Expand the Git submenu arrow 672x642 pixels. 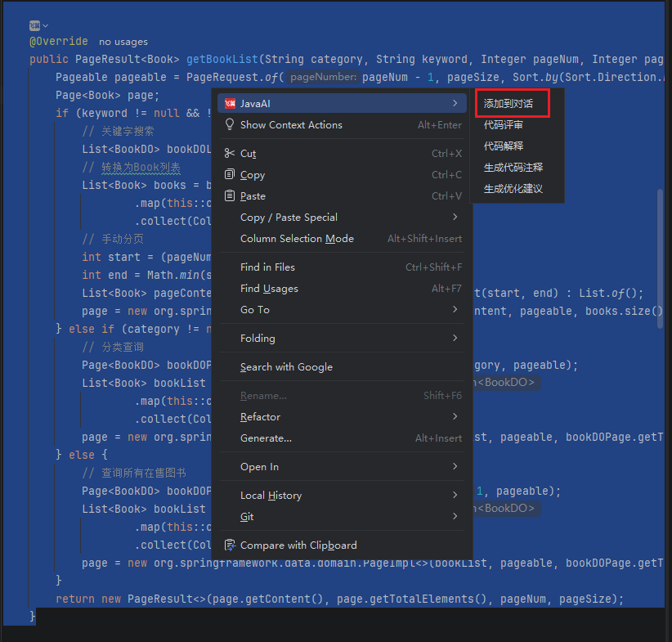pyautogui.click(x=455, y=516)
